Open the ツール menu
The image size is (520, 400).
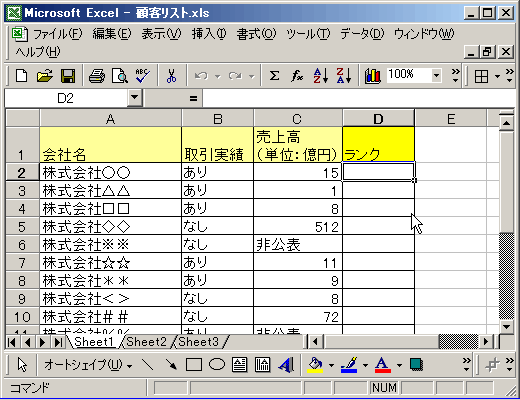click(308, 34)
